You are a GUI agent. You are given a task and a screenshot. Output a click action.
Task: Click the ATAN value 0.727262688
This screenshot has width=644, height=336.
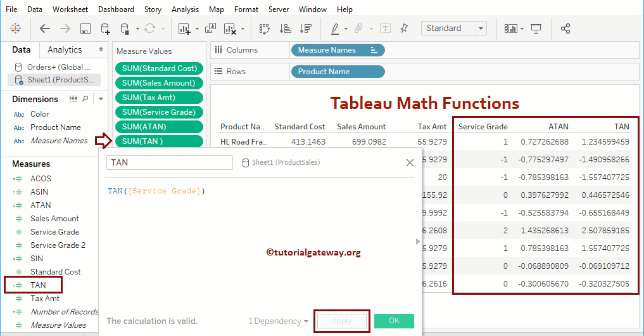point(544,142)
